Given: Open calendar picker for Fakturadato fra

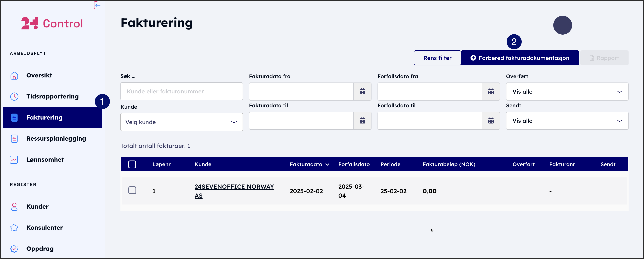Looking at the screenshot, I should tap(362, 92).
